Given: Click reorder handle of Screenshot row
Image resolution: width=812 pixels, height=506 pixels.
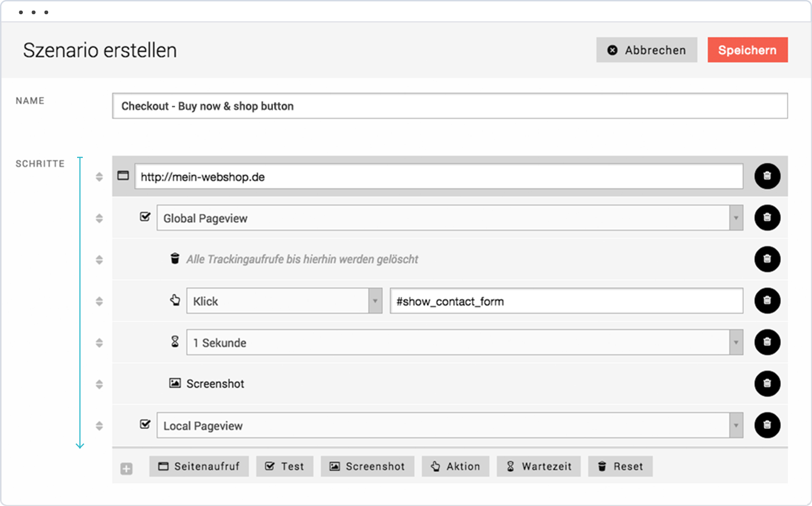Looking at the screenshot, I should click(x=99, y=384).
